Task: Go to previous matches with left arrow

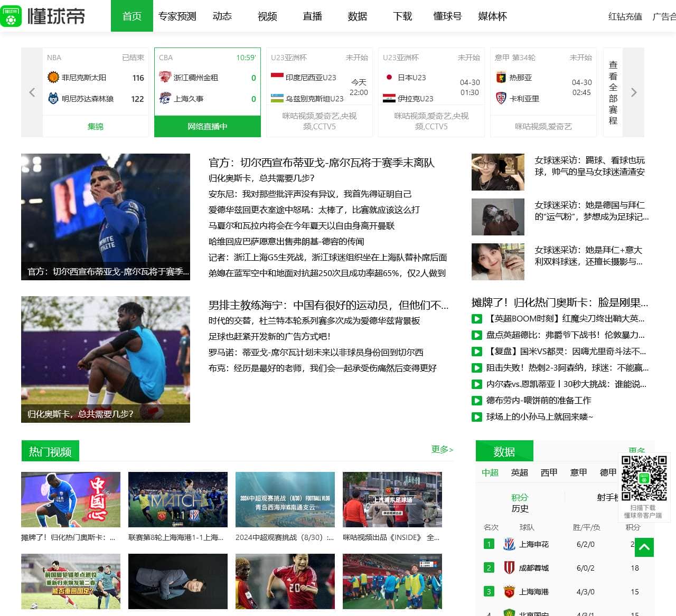Action: (x=32, y=92)
